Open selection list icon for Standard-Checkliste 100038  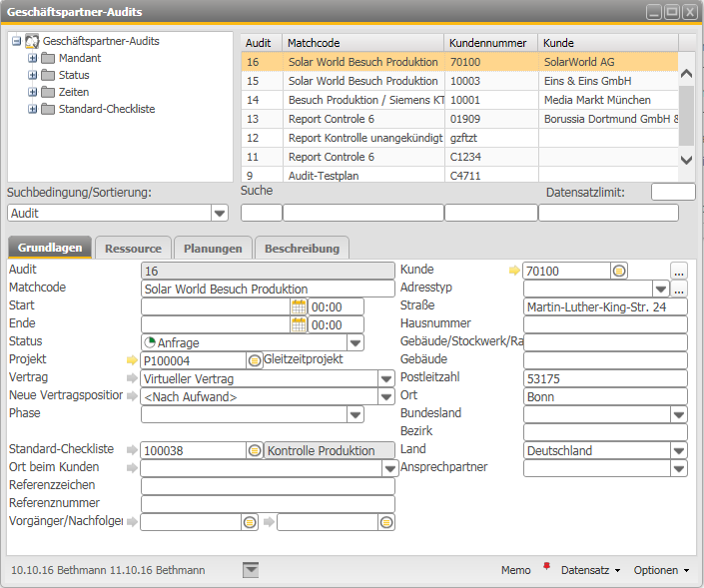(254, 450)
